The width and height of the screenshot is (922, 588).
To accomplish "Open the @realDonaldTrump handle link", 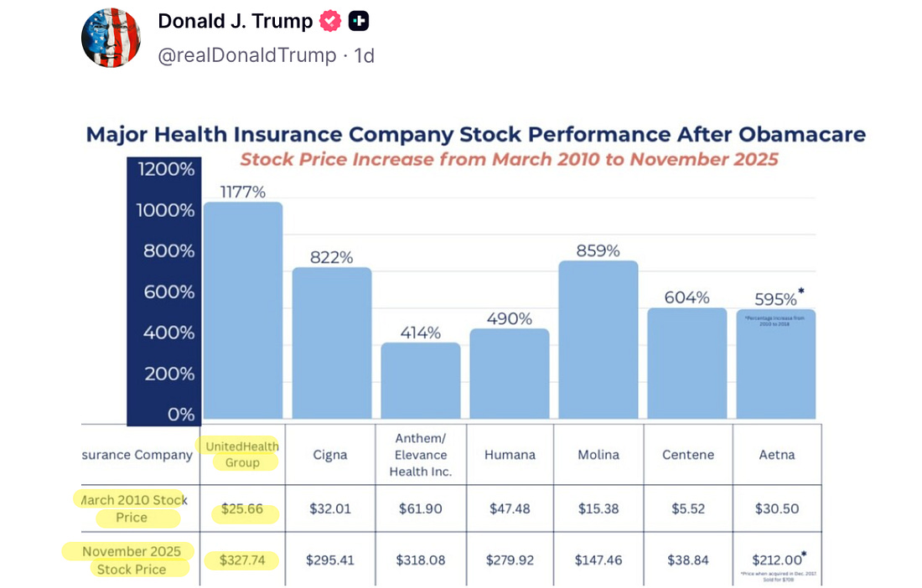I will pyautogui.click(x=247, y=55).
